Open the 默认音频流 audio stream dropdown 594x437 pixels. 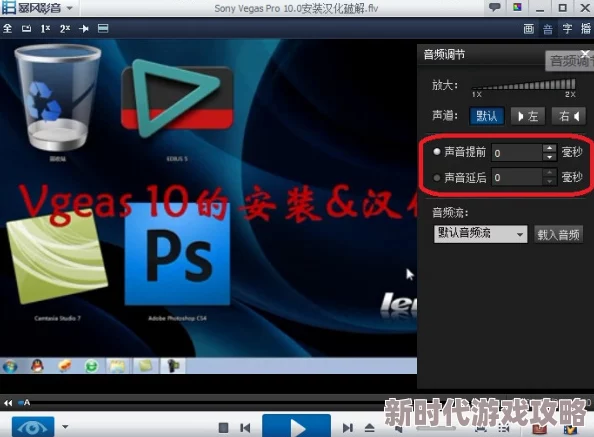480,234
